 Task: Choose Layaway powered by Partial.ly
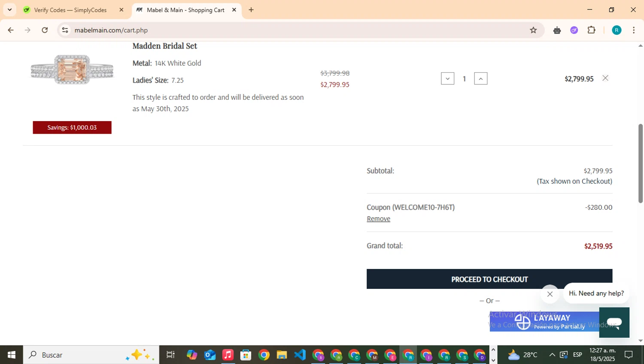tap(544, 321)
